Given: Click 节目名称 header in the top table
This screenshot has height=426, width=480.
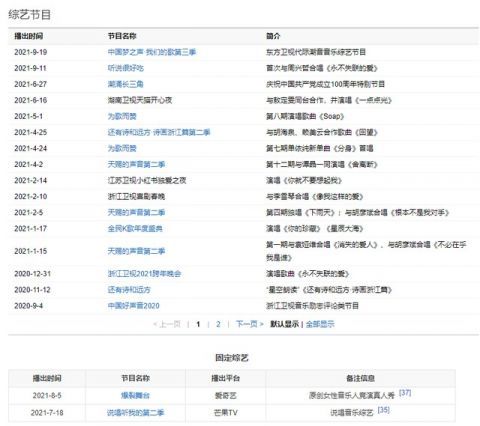Looking at the screenshot, I should point(122,36).
